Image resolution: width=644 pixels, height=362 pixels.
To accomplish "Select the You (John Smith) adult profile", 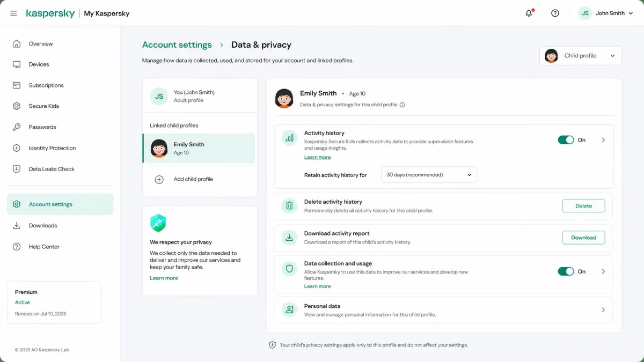I will click(x=200, y=96).
